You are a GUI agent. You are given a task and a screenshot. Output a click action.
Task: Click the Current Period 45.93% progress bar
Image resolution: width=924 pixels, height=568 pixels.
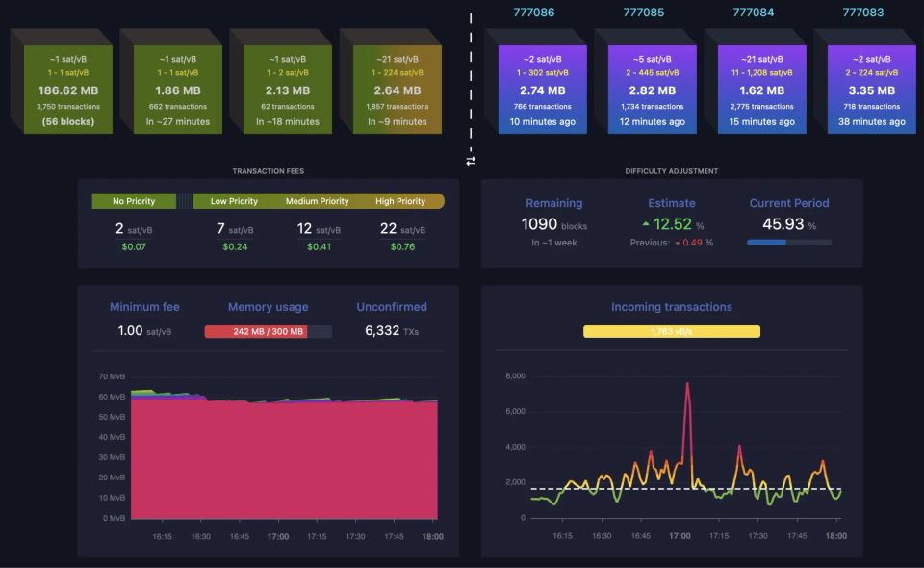(x=789, y=242)
